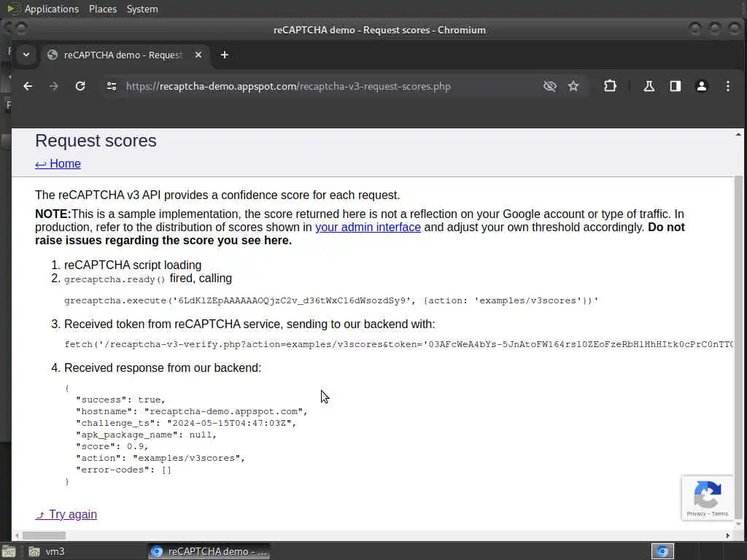Switch to vm3 taskbar item
Image resolution: width=747 pixels, height=560 pixels.
click(47, 551)
